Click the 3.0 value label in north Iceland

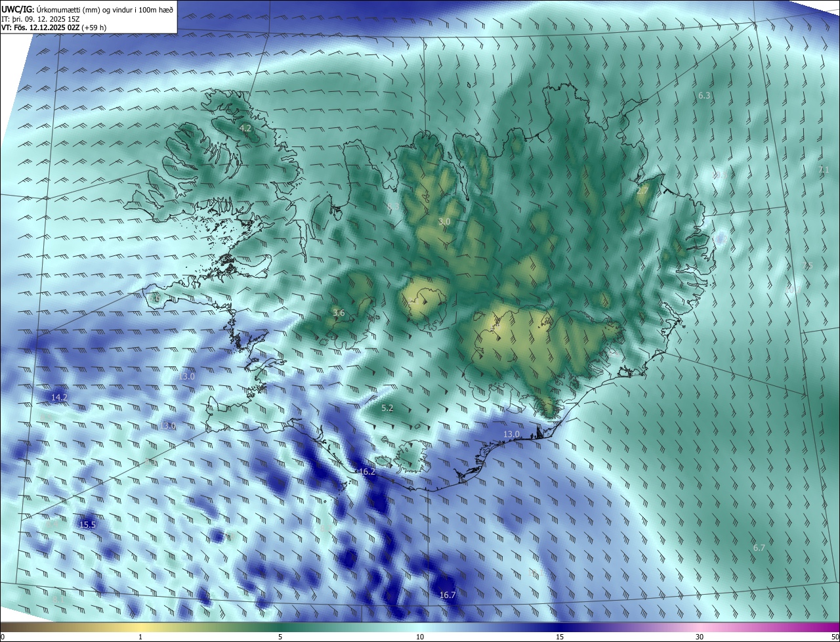pyautogui.click(x=444, y=222)
